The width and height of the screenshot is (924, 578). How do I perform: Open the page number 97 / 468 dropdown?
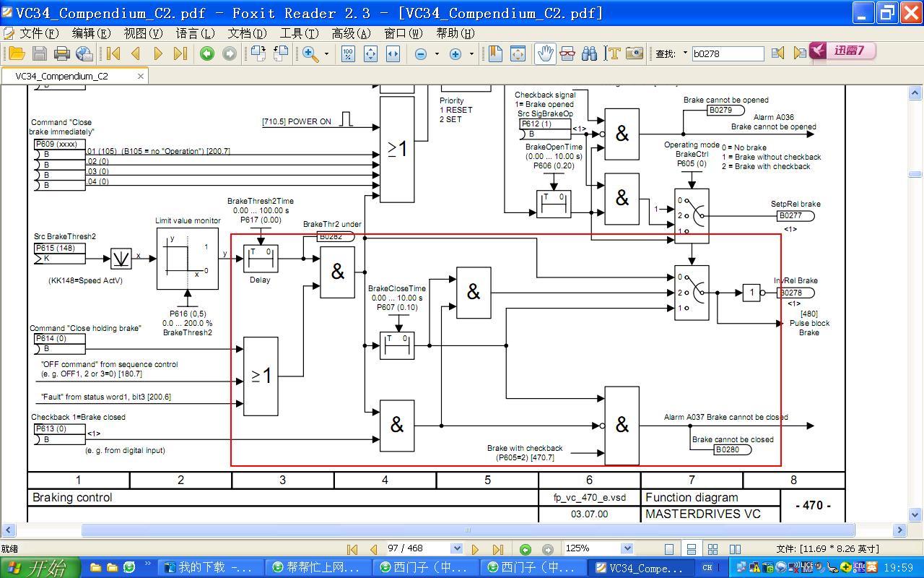pos(456,548)
